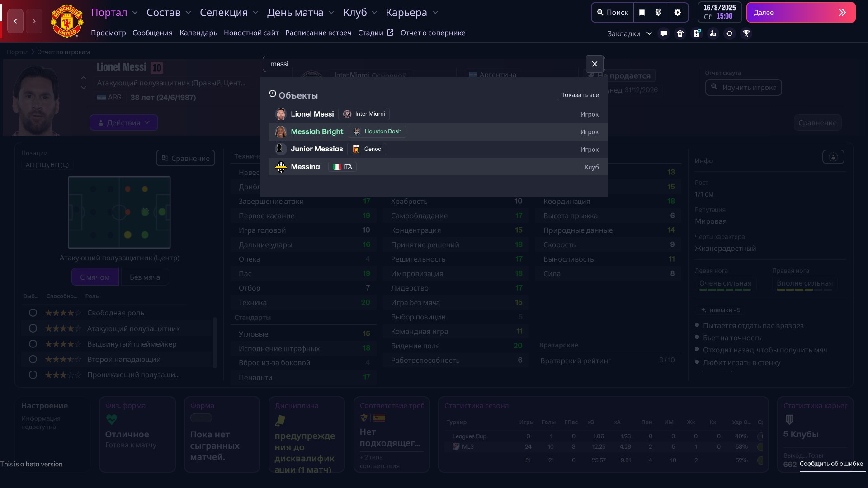
Task: Click the Показать все link
Action: coord(579,95)
